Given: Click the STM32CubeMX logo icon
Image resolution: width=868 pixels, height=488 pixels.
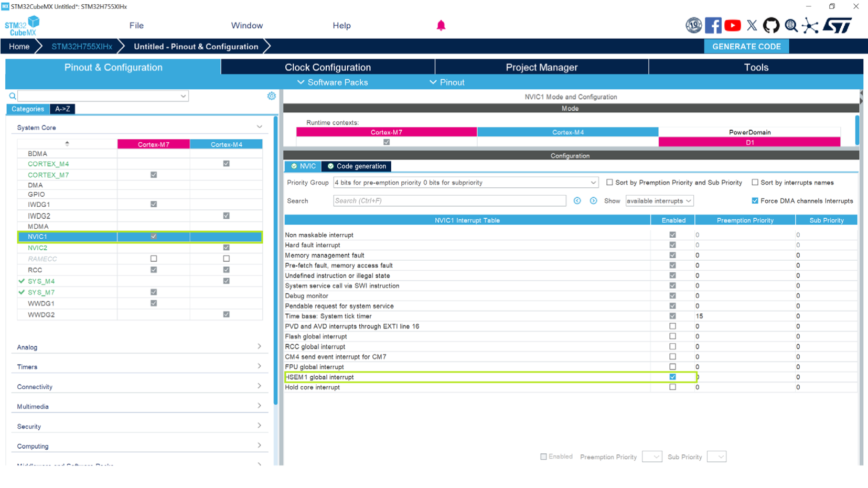Looking at the screenshot, I should 22,26.
